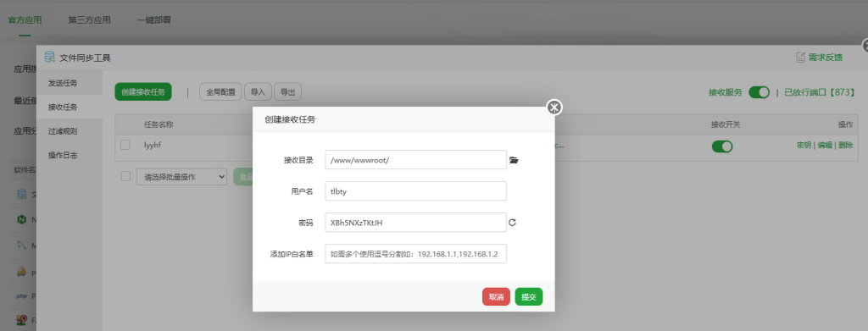Click the 用户名 input field
868x331 pixels.
[415, 191]
